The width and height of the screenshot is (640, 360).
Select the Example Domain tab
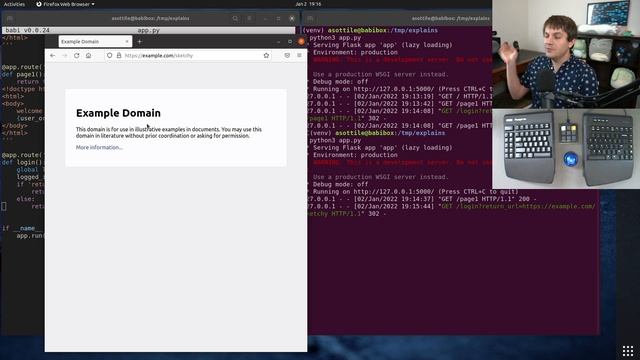tap(95, 42)
